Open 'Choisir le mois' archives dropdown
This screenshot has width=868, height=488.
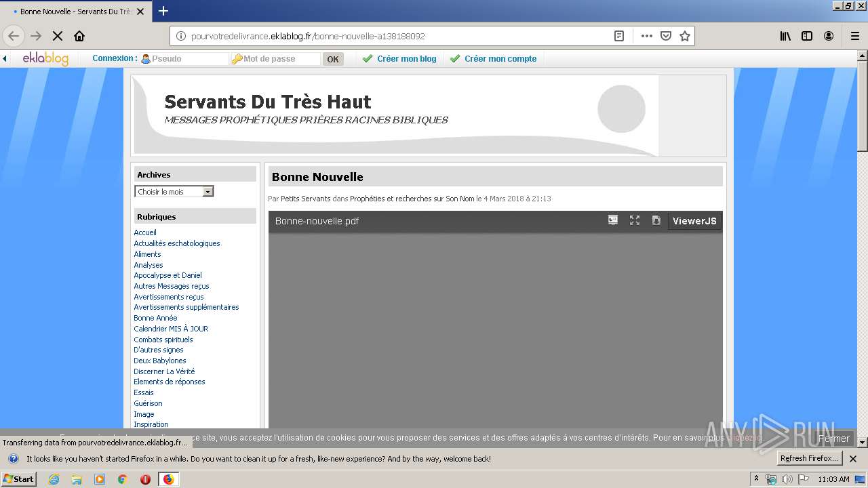(x=174, y=192)
